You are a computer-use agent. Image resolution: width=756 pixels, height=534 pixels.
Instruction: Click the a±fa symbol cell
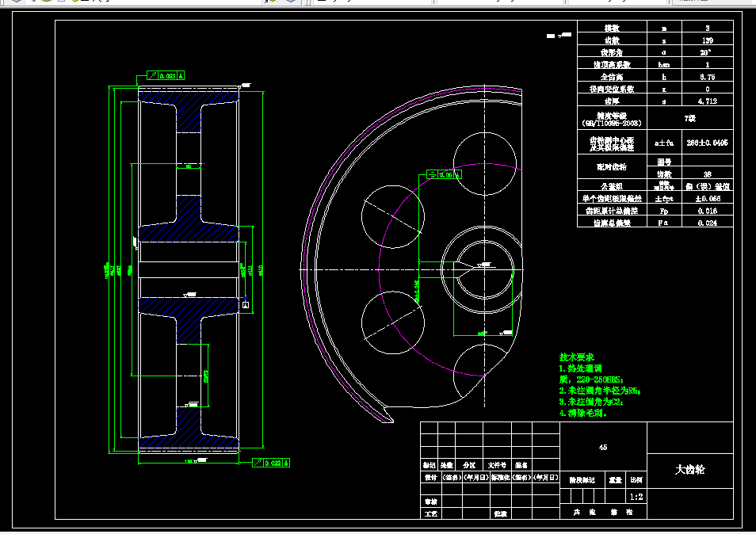point(664,143)
